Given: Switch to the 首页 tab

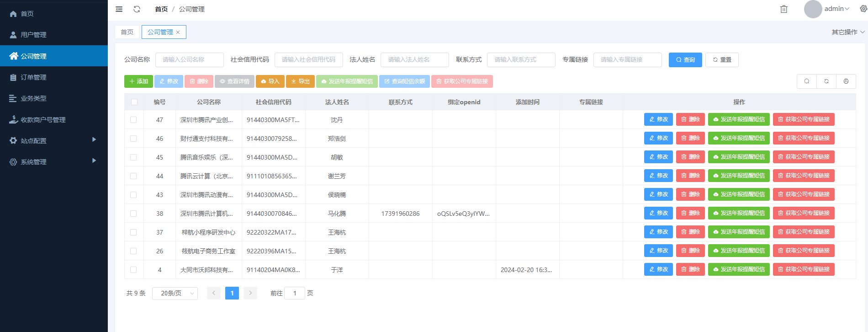Looking at the screenshot, I should 127,32.
